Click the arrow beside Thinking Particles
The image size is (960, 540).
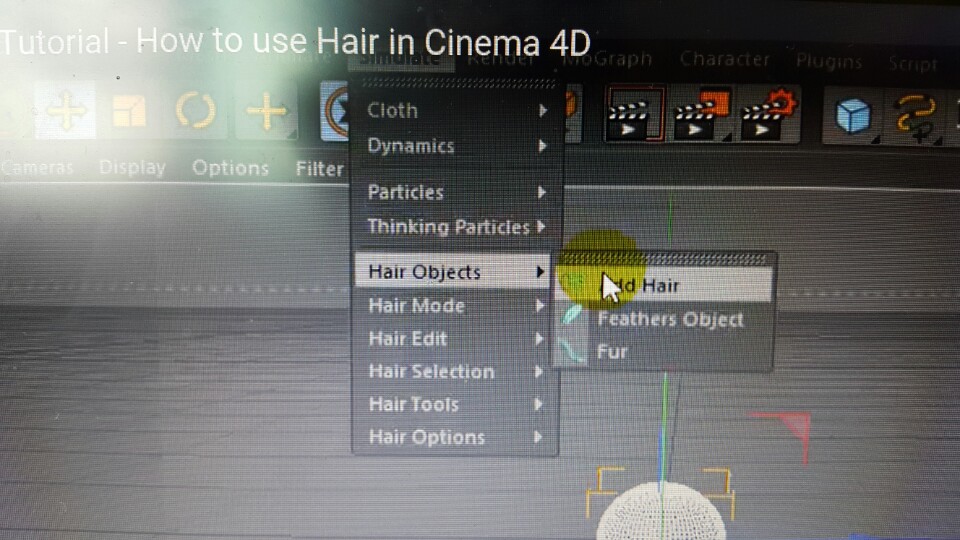coord(541,227)
